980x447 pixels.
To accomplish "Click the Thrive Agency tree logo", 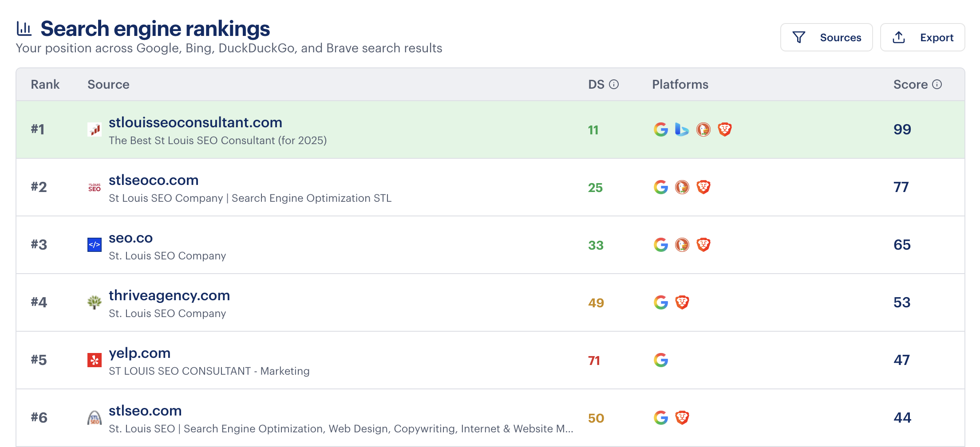I will click(x=95, y=302).
